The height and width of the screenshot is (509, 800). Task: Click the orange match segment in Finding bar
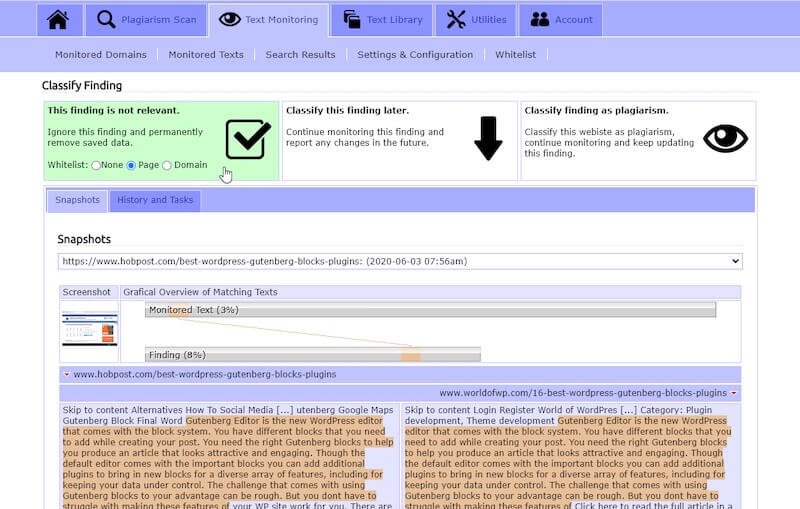coord(411,354)
